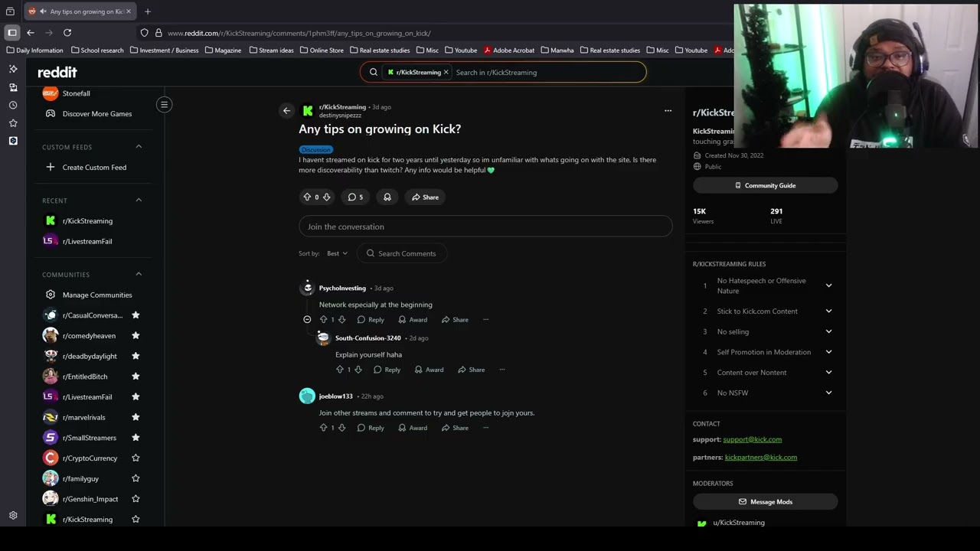
Task: Reload the browser page
Action: click(x=67, y=33)
